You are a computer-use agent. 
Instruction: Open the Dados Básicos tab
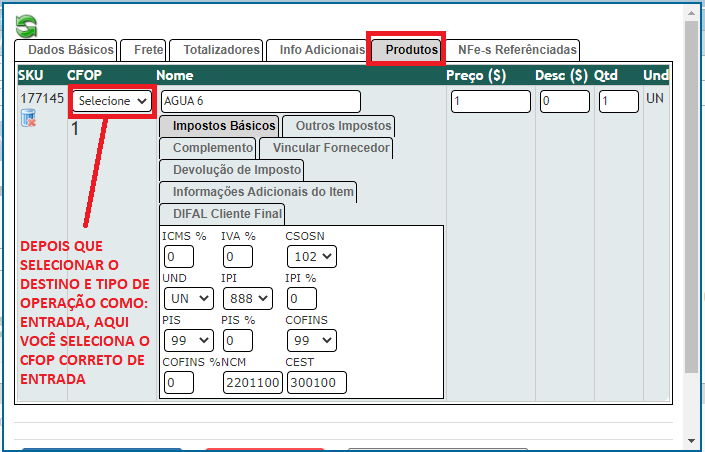pyautogui.click(x=66, y=50)
